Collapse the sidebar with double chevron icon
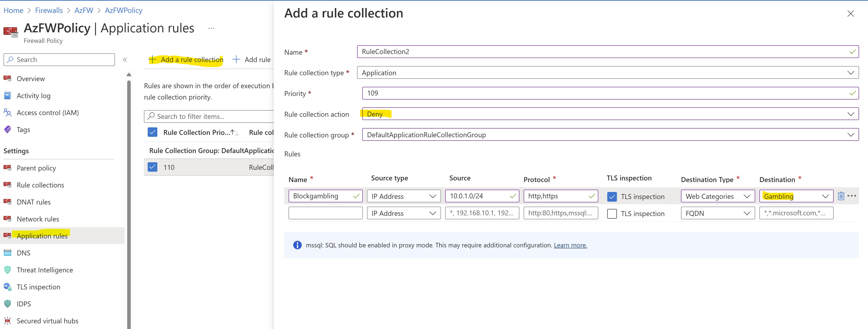This screenshot has height=329, width=868. 125,60
